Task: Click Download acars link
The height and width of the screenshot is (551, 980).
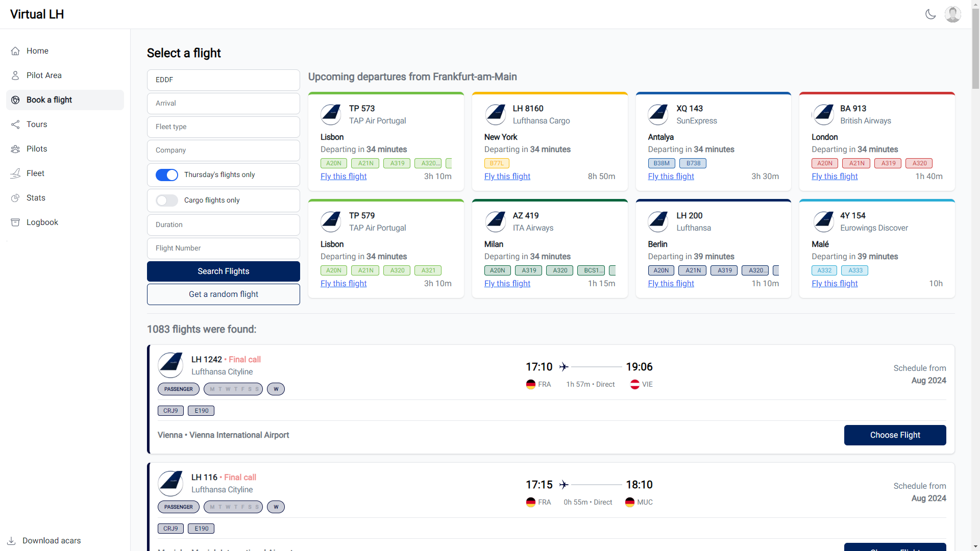Action: 52,541
